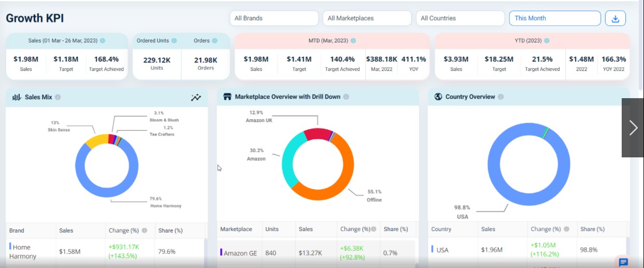Viewport: 644px width, 268px height.
Task: Select the red Amazon UK donut segment
Action: tap(317, 133)
